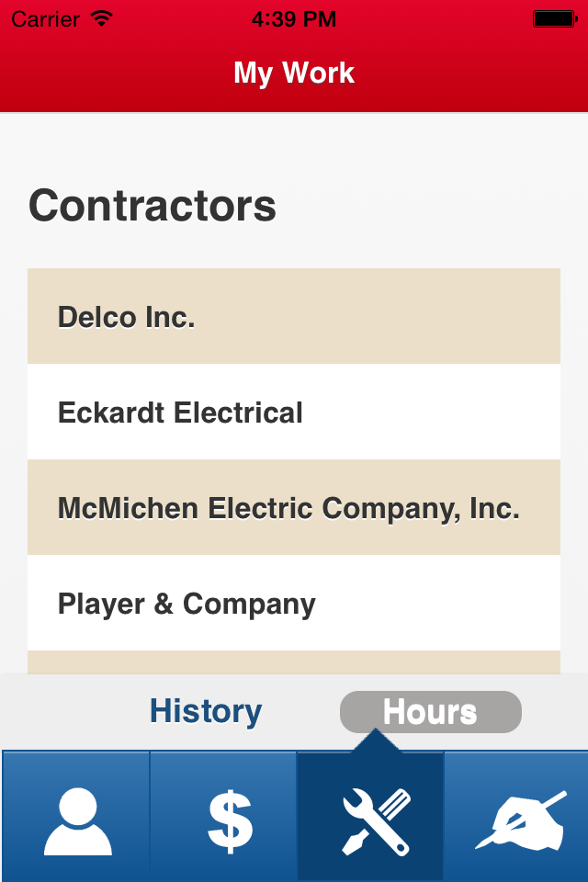Click the pointer arrow under Hours
This screenshot has width=588, height=882.
376,741
